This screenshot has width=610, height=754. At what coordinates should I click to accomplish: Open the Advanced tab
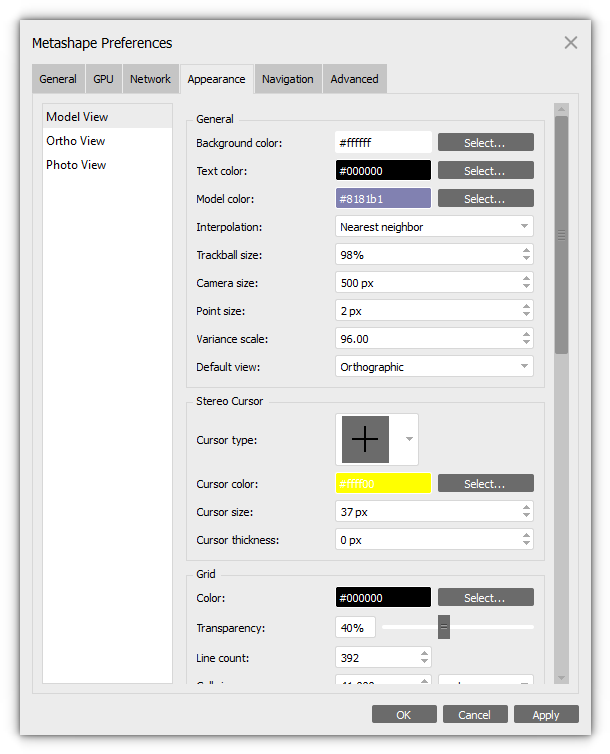click(355, 79)
